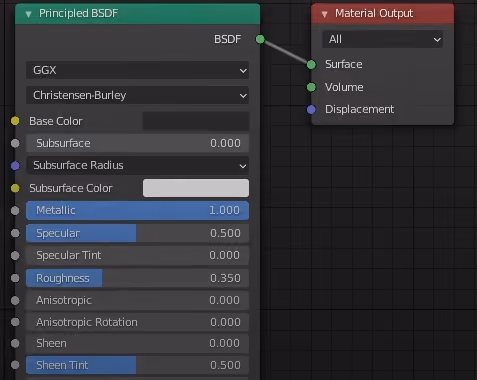Click the Anisotropic value field

tap(137, 300)
